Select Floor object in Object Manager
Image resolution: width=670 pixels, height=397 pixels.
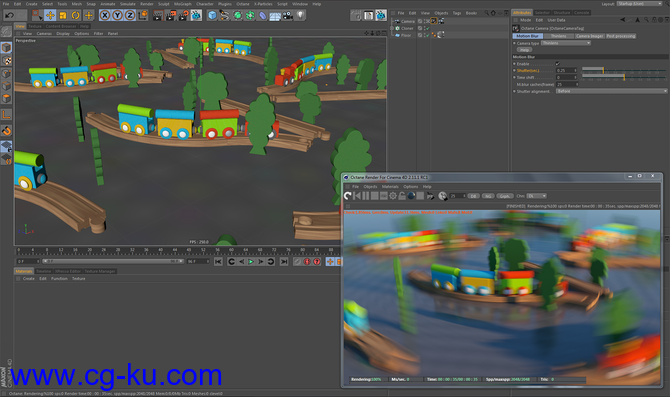[x=406, y=35]
